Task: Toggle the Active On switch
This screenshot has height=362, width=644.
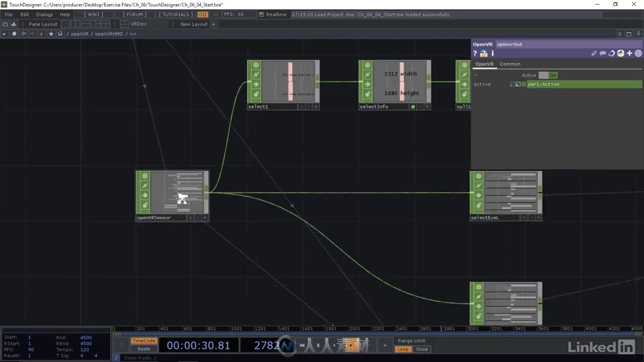Action: tap(548, 75)
